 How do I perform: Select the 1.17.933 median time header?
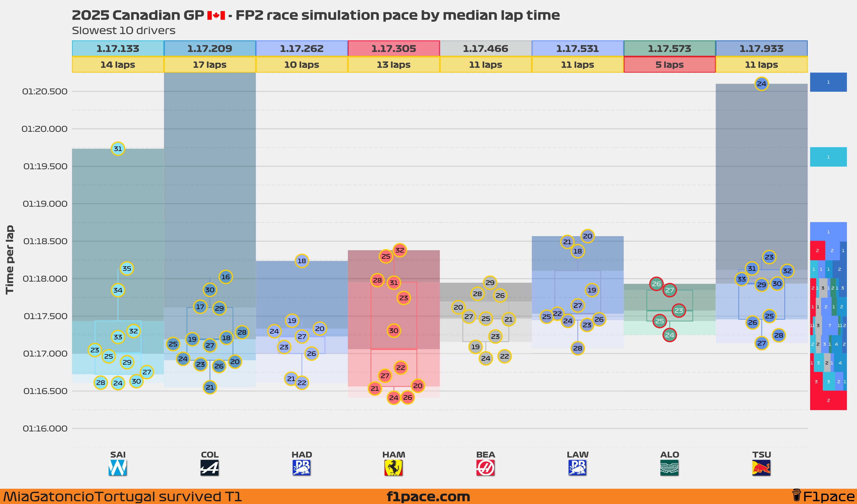coord(761,49)
